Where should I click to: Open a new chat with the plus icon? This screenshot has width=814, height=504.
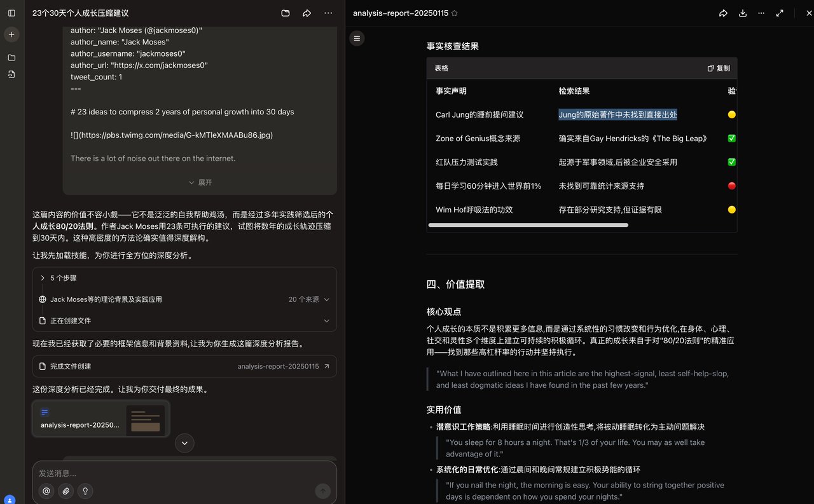(x=11, y=34)
